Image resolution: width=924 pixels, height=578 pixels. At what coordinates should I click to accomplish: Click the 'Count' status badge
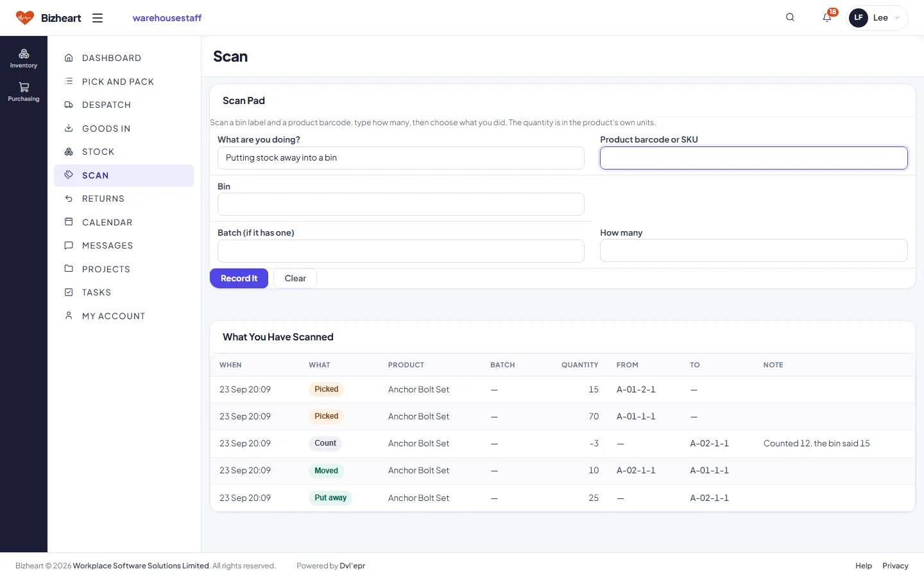coord(325,443)
